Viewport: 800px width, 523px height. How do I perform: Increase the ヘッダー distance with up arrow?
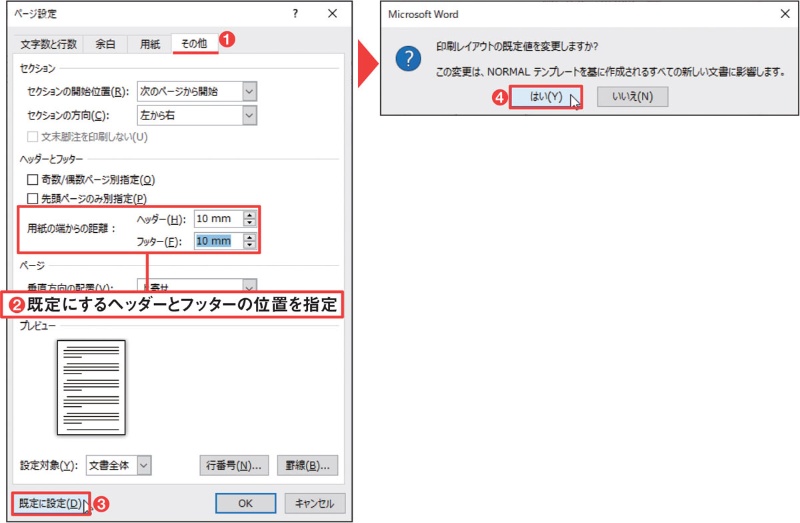click(250, 215)
